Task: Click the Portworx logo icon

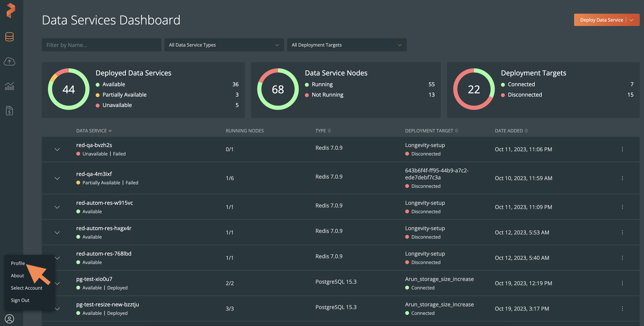Action: pos(11,11)
